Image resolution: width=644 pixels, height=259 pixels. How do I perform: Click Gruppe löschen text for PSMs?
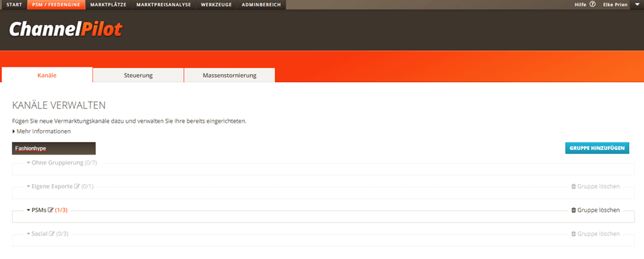pos(598,210)
